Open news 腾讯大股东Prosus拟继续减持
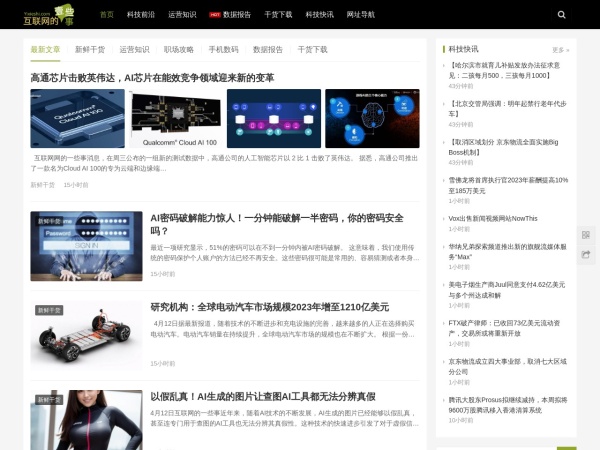The width and height of the screenshot is (600, 450). [508, 405]
